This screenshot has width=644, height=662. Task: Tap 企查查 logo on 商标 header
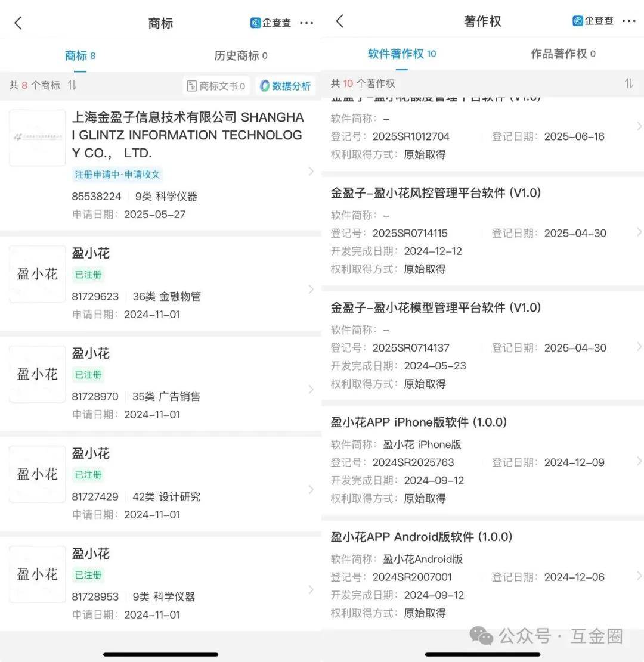coord(271,23)
